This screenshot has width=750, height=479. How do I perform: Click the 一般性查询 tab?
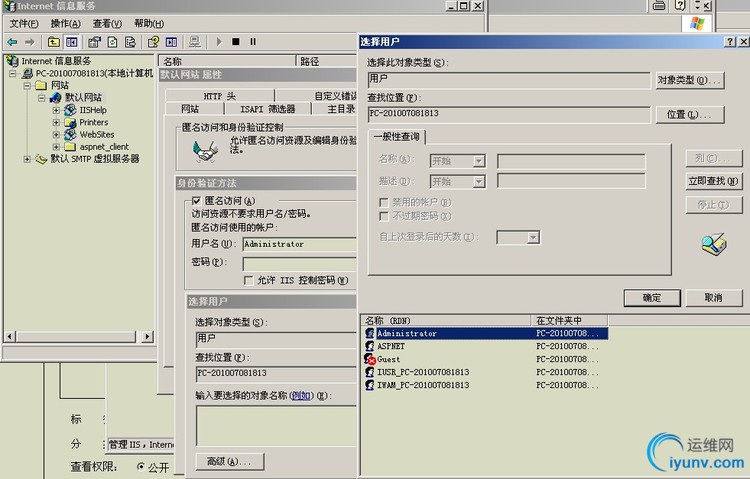coord(397,136)
